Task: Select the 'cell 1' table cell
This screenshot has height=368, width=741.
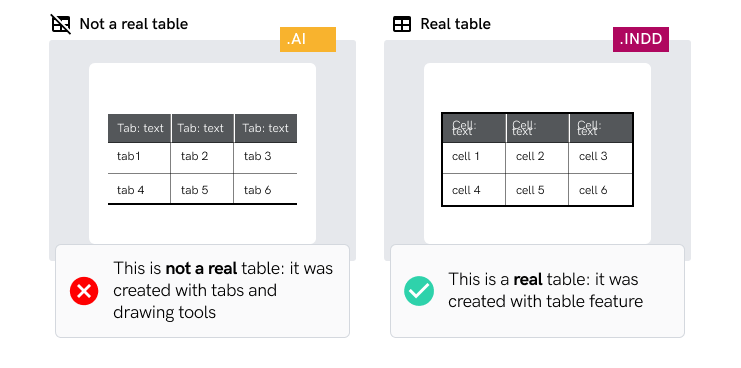Action: 474,158
